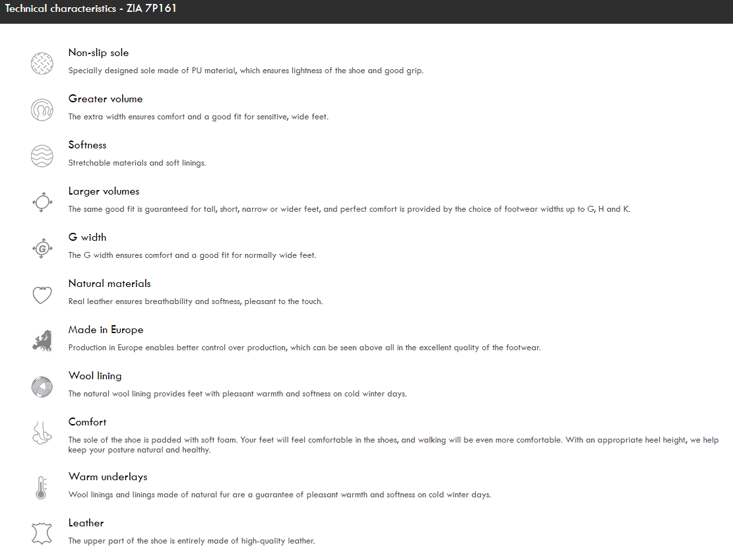Click the G width heading text
The image size is (733, 560).
(x=87, y=237)
